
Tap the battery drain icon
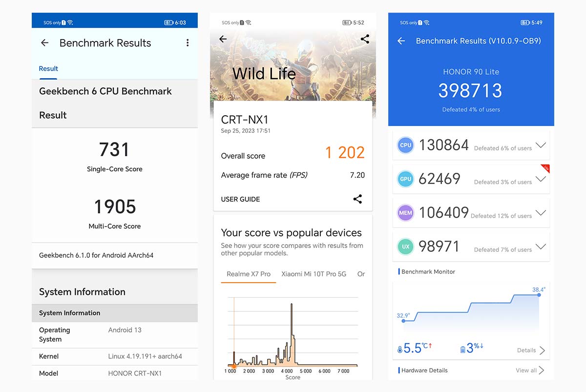pos(463,350)
